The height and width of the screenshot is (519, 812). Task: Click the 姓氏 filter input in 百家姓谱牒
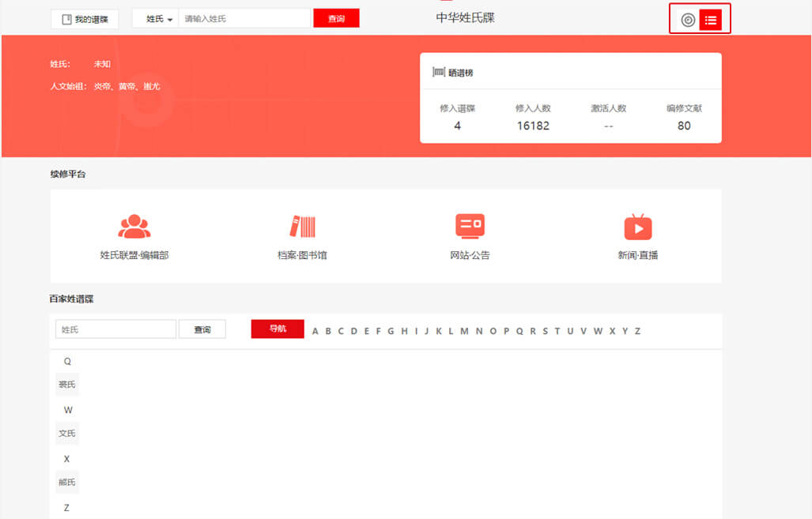point(115,329)
